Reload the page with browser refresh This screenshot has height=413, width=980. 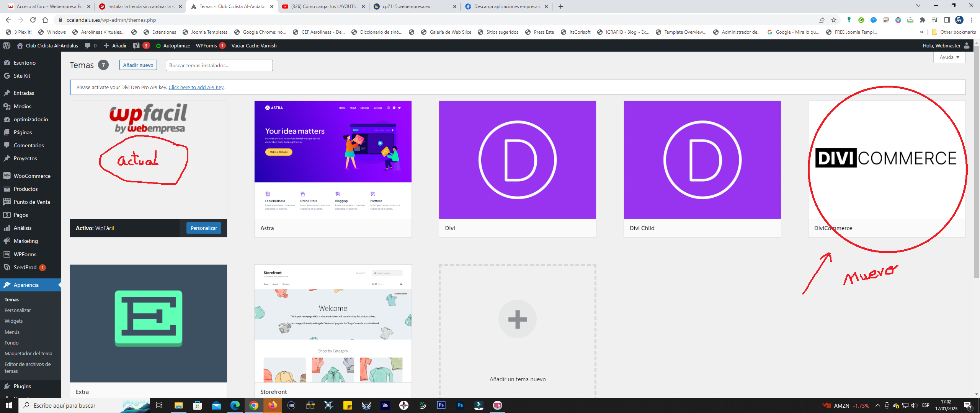point(33,20)
